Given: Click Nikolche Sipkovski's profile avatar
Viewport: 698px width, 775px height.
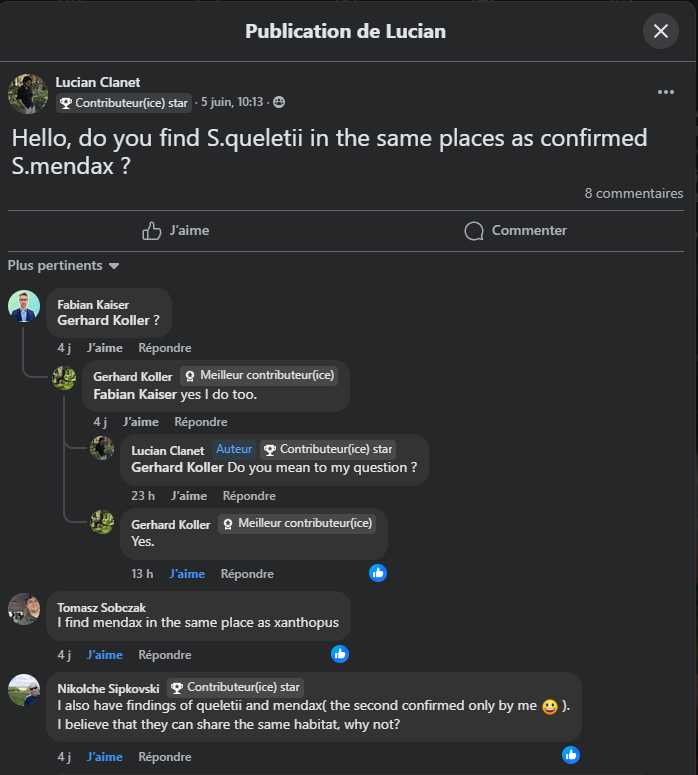Looking at the screenshot, I should pyautogui.click(x=24, y=690).
